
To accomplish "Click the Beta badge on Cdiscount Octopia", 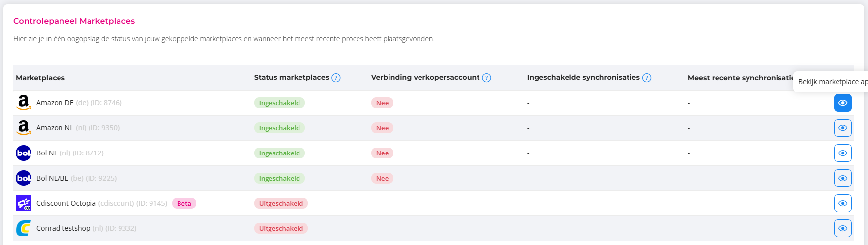I will (x=184, y=203).
